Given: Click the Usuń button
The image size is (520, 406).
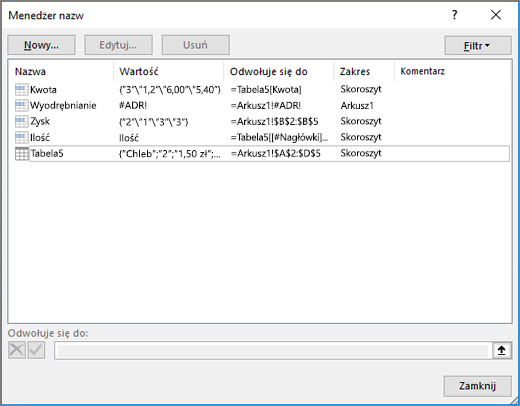Looking at the screenshot, I should [196, 45].
